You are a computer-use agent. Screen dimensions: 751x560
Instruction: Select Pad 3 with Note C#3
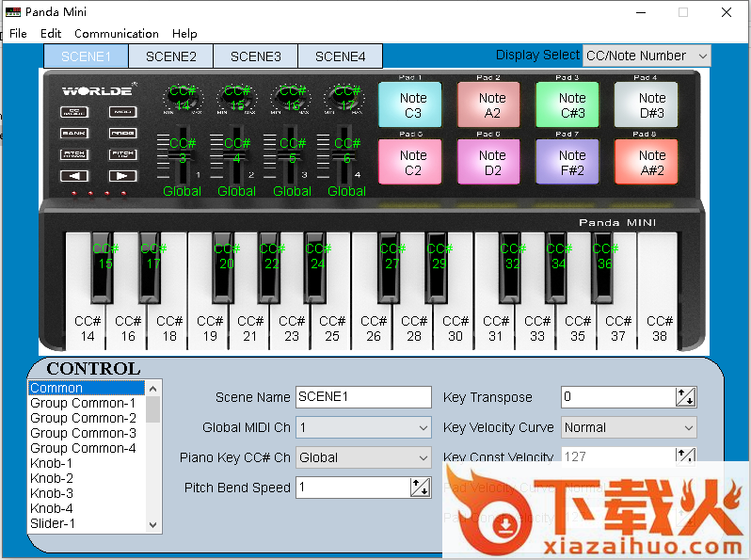(567, 104)
